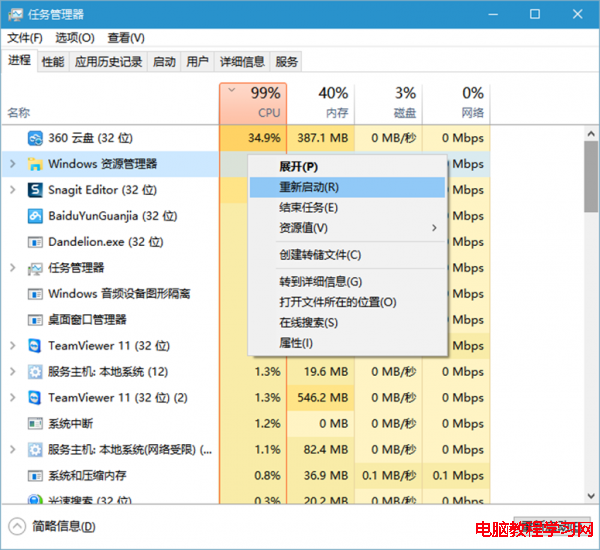600x550 pixels.
Task: Click the Snagit Editor process icon
Action: coord(35,190)
